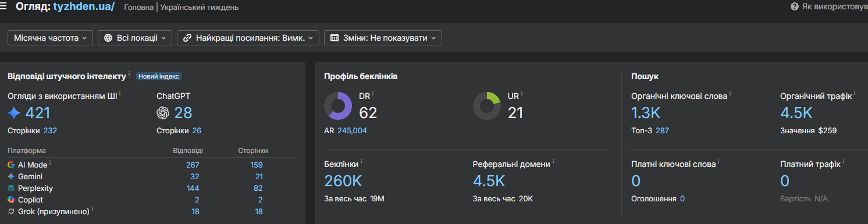Click the Copilot platform icon

pyautogui.click(x=11, y=200)
